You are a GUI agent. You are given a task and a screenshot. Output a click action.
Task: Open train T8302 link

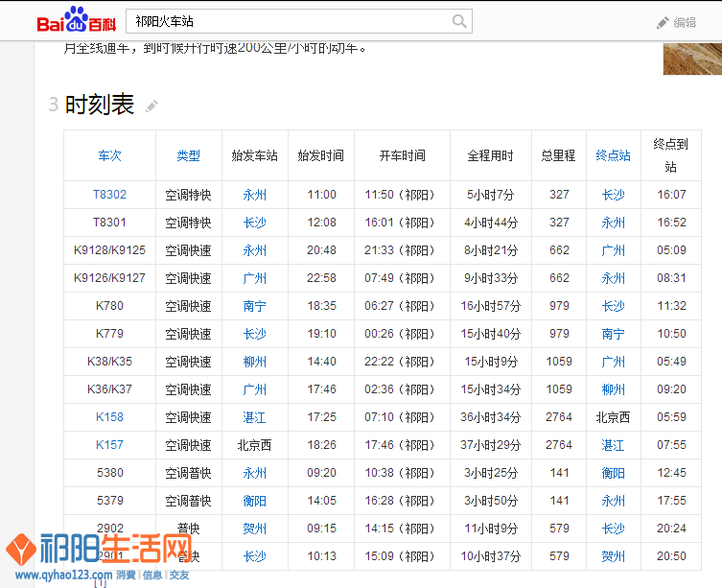click(x=109, y=195)
